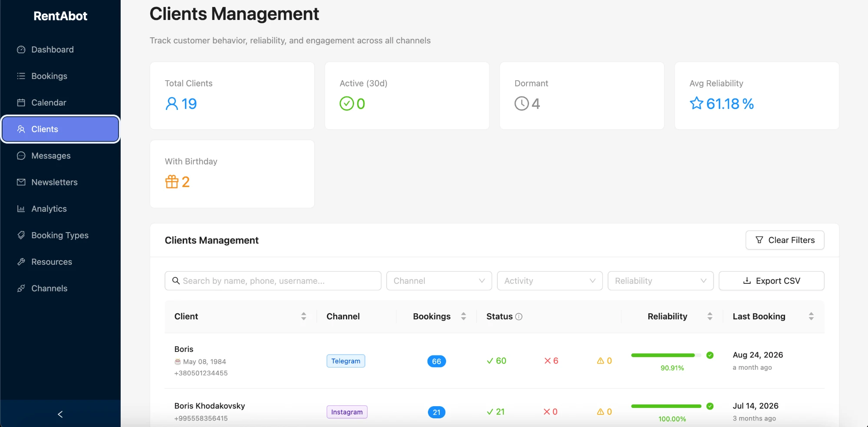Click the RentAbot logo
The height and width of the screenshot is (427, 868).
point(60,16)
